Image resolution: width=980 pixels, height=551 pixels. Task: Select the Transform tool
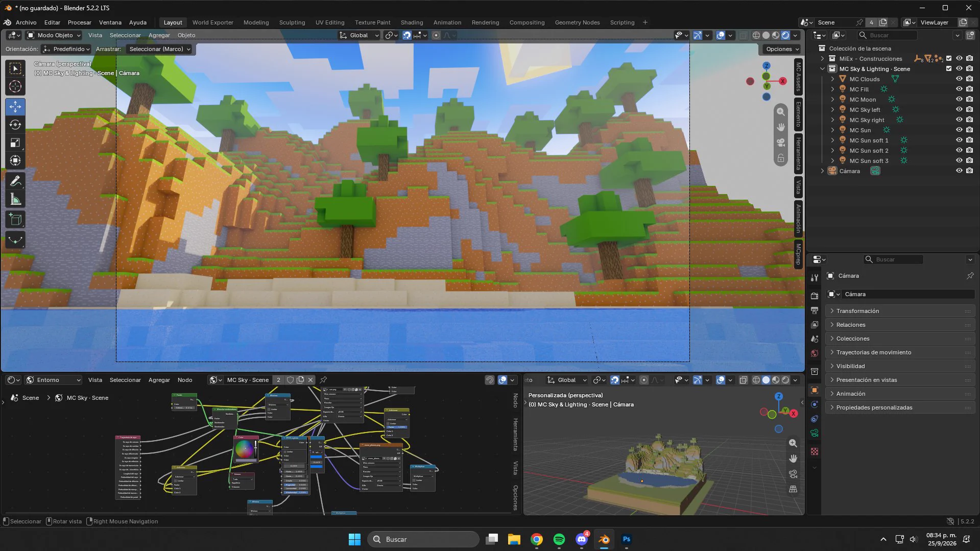pyautogui.click(x=15, y=161)
